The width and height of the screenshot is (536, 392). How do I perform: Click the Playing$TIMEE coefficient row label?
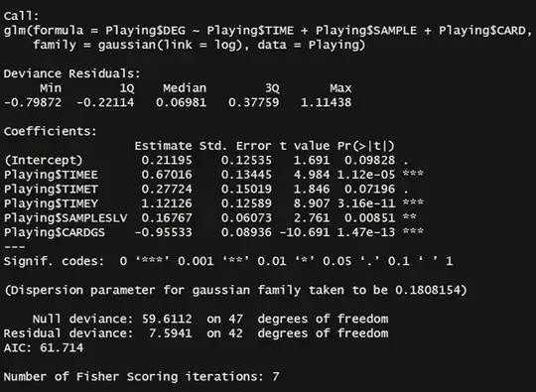click(51, 175)
